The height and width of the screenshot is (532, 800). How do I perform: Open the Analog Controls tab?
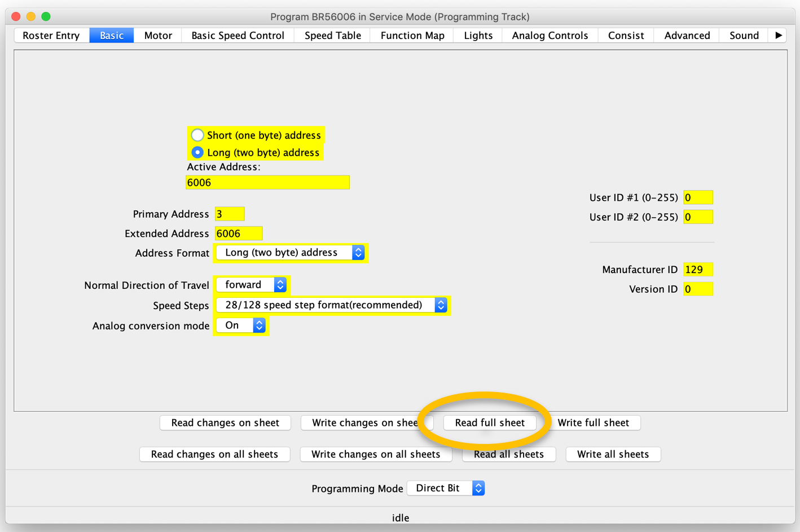pyautogui.click(x=550, y=35)
